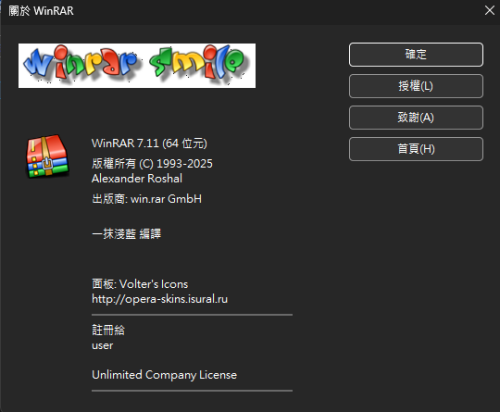Click the opera-skins.isural.ru URL text
This screenshot has width=500, height=412.
[x=160, y=299]
